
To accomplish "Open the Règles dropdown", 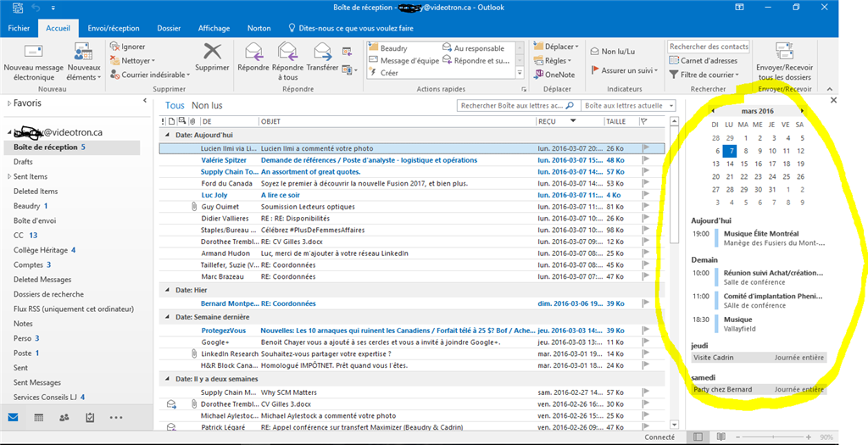I will (551, 60).
